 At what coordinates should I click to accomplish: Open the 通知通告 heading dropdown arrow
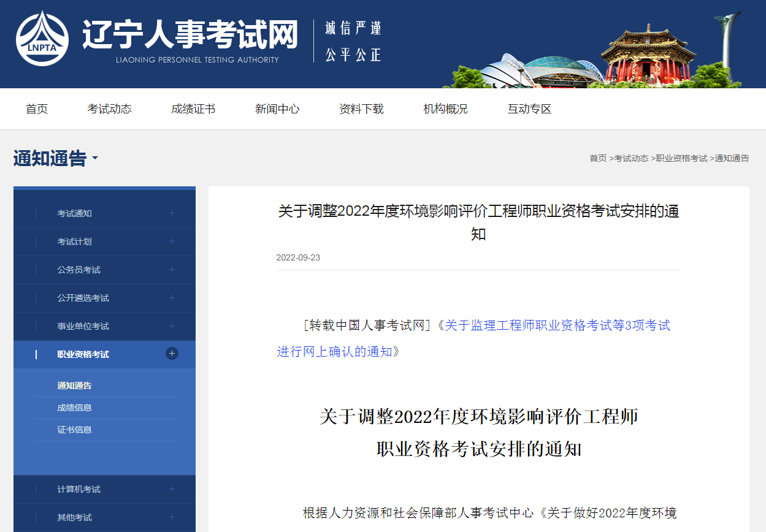(x=95, y=159)
